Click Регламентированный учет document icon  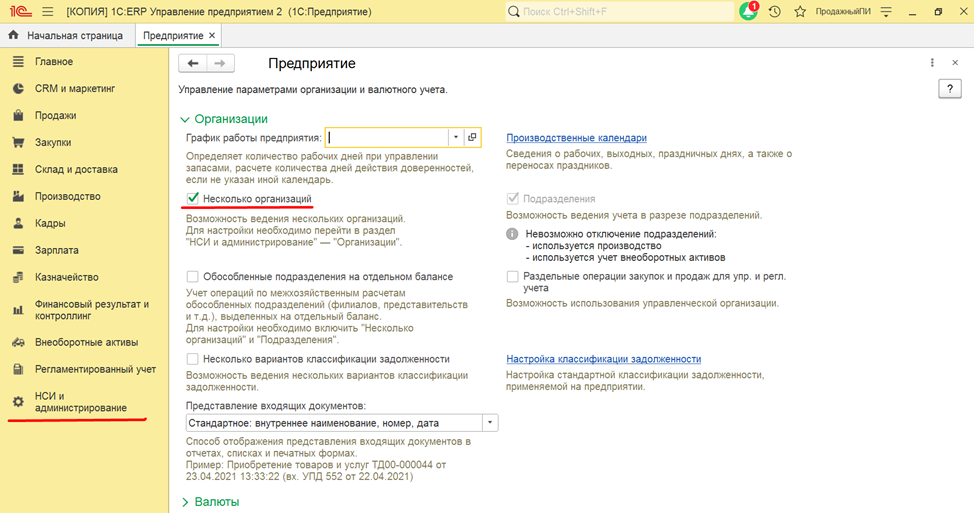(x=18, y=369)
